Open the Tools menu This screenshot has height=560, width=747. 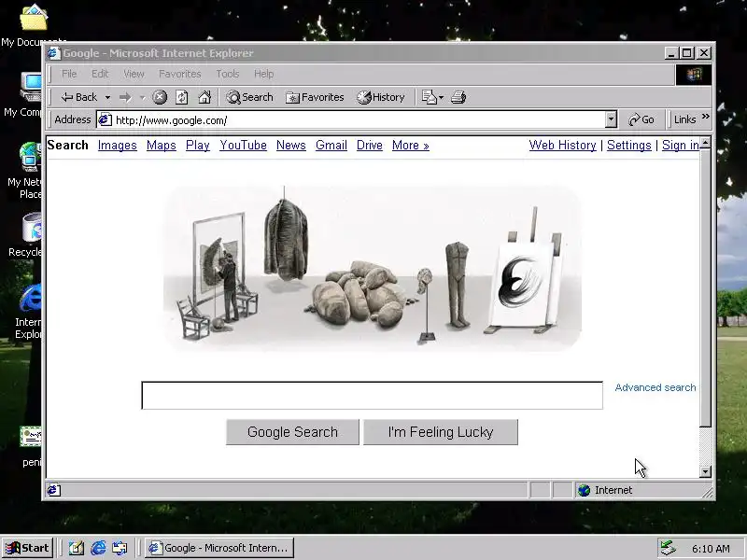[x=227, y=74]
